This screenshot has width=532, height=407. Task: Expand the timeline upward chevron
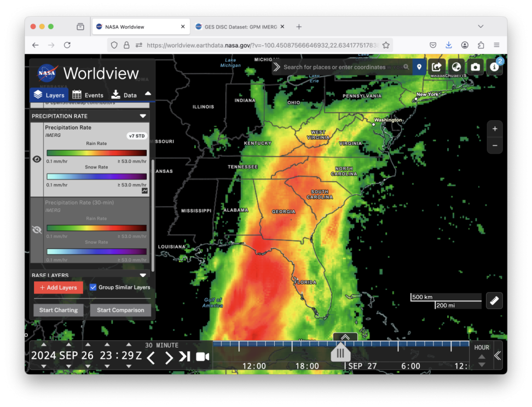click(345, 337)
